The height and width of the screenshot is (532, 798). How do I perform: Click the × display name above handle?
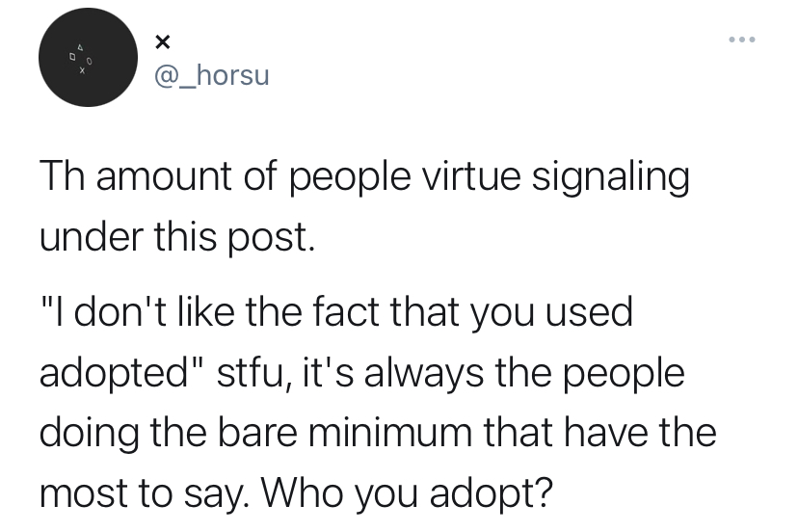[162, 42]
